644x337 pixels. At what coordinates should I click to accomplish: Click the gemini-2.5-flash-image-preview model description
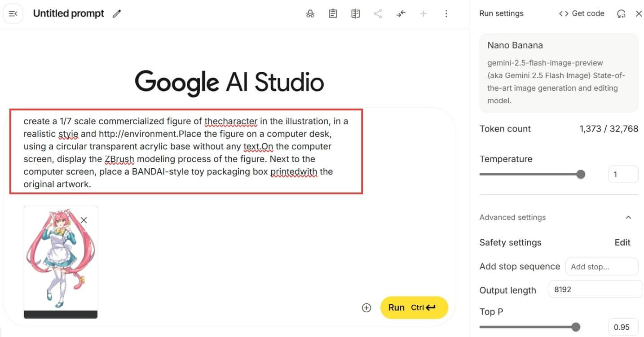(556, 82)
